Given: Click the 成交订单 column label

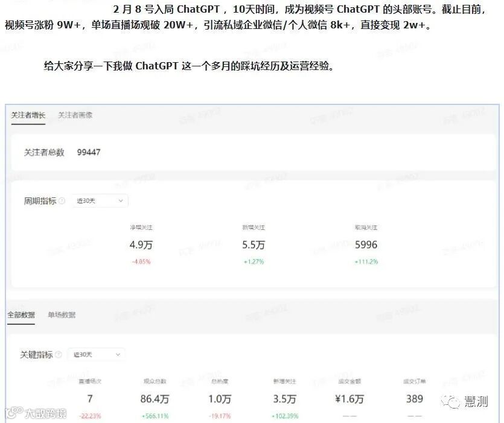Looking at the screenshot, I should (x=415, y=381).
